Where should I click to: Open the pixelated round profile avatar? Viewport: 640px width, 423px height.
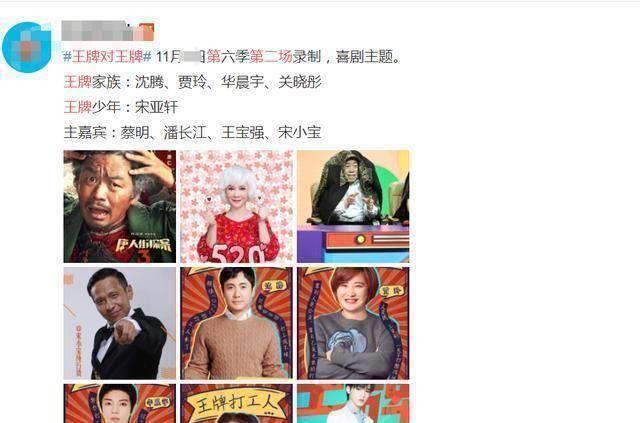(27, 47)
